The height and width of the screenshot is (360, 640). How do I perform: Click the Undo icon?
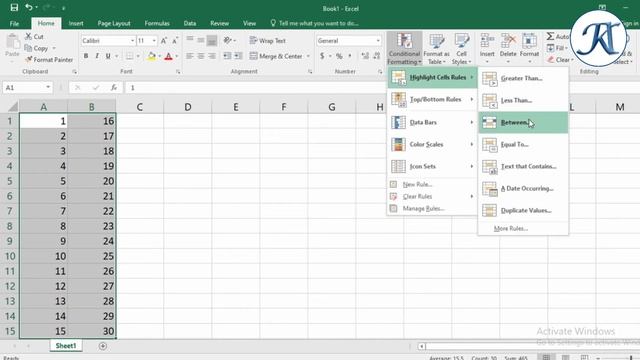29,7
